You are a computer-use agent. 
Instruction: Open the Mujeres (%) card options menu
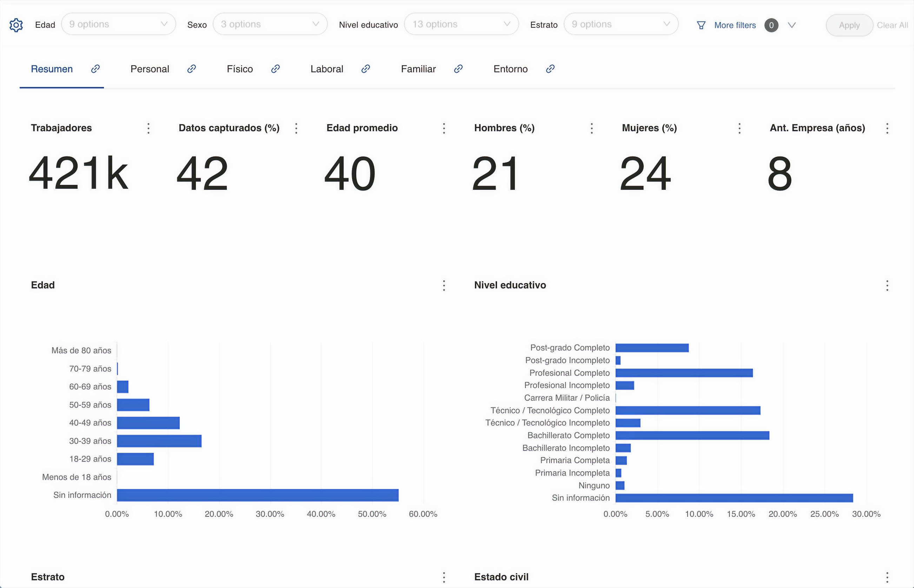(x=740, y=128)
